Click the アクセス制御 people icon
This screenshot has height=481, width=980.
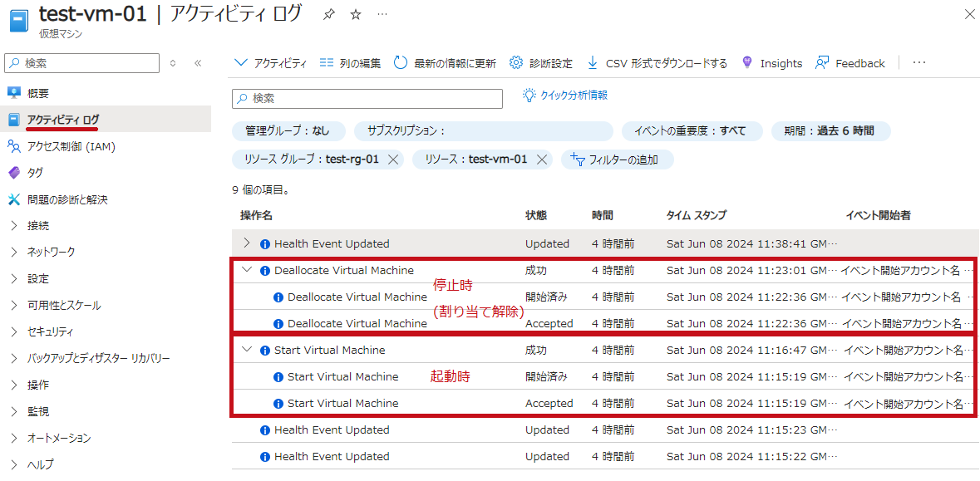coord(14,146)
